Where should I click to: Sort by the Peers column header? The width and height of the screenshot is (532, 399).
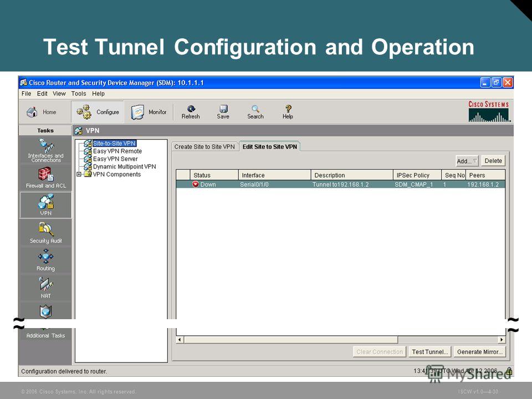(485, 175)
